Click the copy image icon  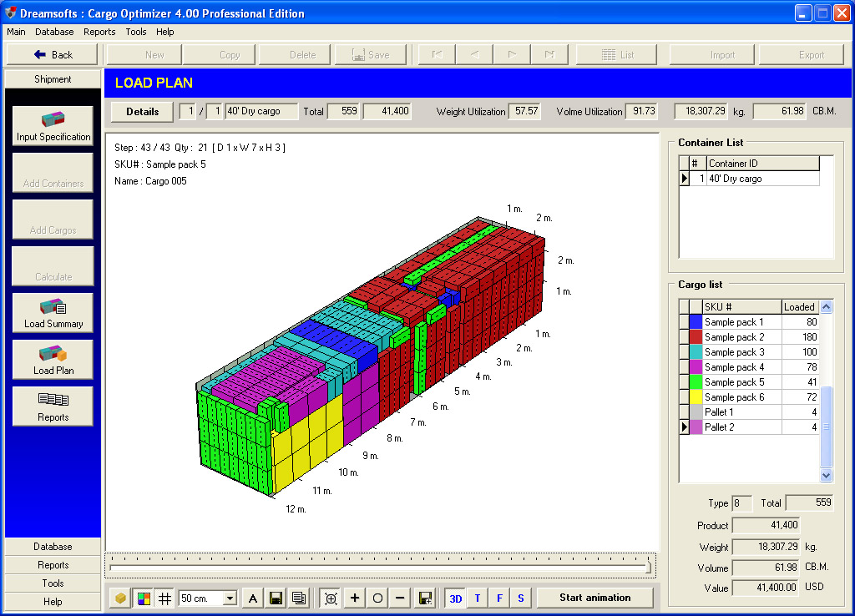(298, 598)
